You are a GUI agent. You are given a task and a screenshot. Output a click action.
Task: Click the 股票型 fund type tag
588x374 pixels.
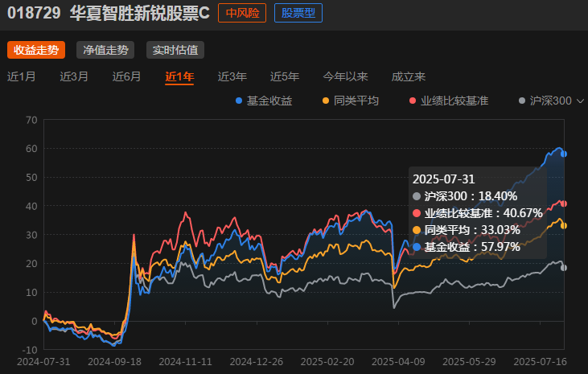[298, 13]
